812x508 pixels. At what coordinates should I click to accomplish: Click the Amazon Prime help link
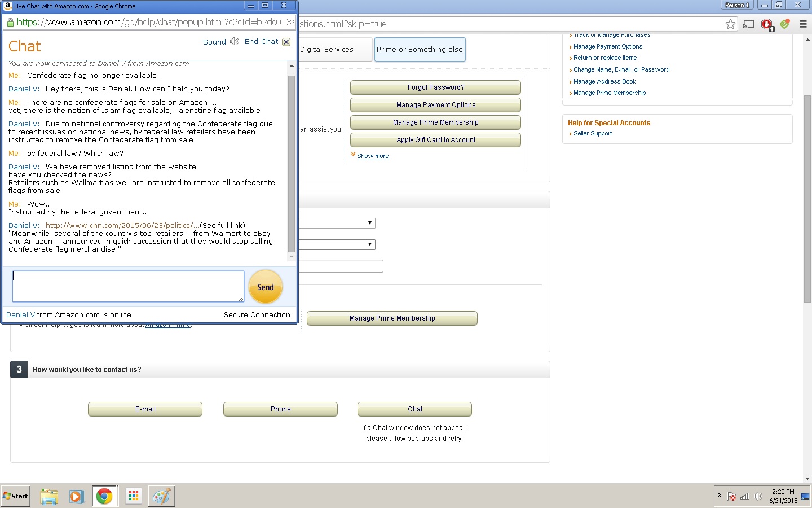(x=168, y=325)
